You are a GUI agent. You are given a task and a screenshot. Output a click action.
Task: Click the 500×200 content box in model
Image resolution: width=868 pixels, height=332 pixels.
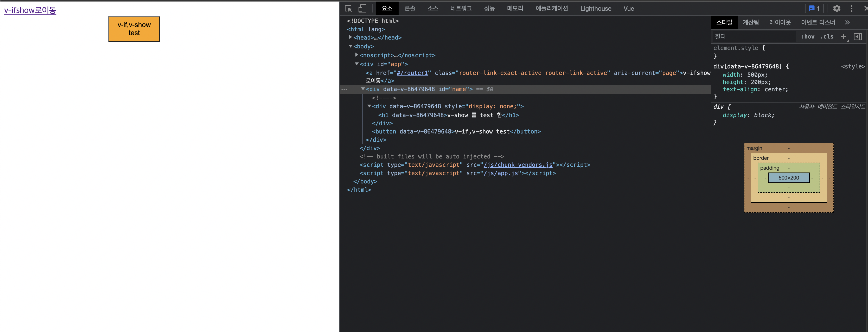coord(788,178)
